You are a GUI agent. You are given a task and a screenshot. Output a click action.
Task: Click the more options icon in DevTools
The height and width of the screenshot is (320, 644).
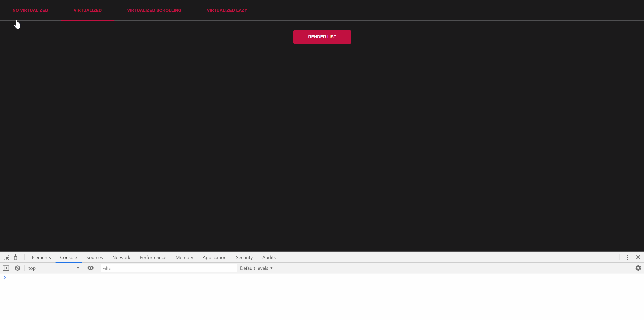(627, 257)
